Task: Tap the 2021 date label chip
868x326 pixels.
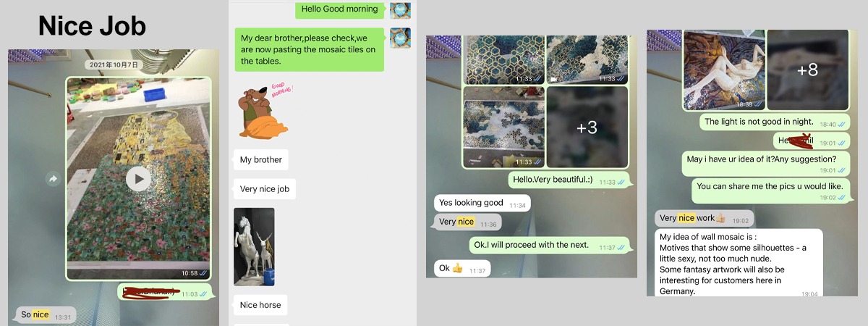Action: (x=113, y=64)
